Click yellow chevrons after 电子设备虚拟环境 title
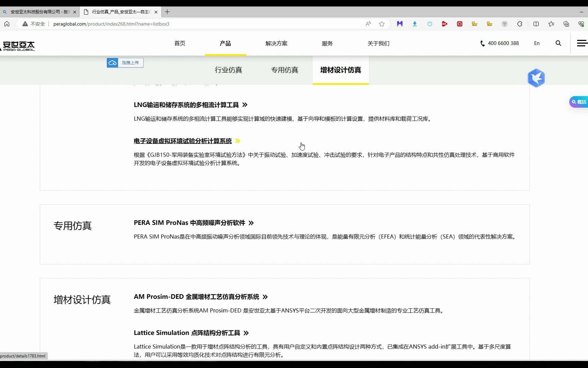This screenshot has width=588, height=368. click(238, 141)
